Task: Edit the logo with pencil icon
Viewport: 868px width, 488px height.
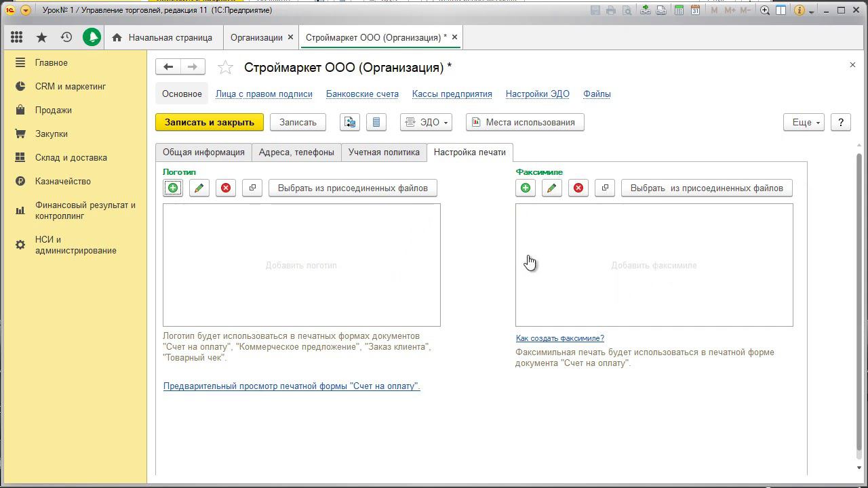Action: coord(199,188)
